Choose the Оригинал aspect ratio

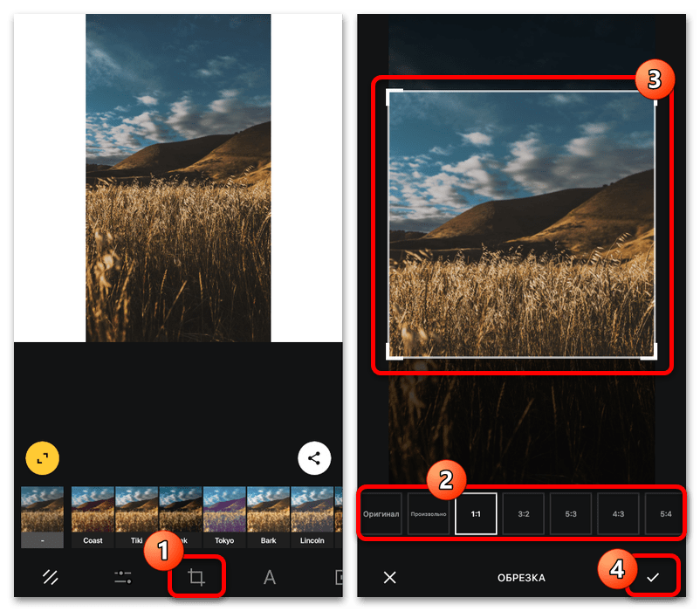click(x=381, y=514)
